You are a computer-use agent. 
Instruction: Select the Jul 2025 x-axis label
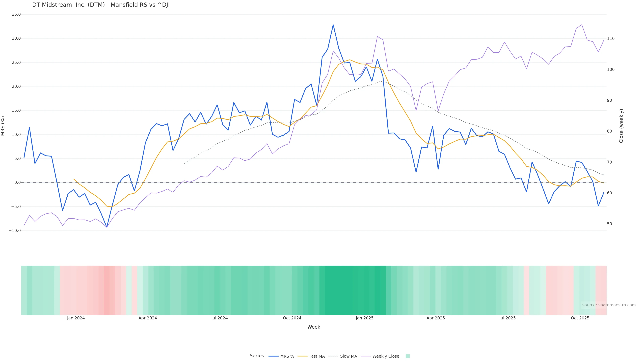click(507, 318)
